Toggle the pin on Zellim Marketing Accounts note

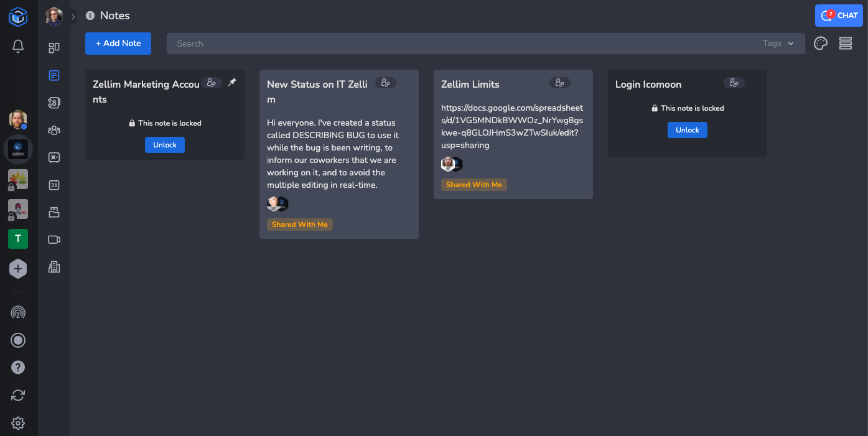coord(232,82)
